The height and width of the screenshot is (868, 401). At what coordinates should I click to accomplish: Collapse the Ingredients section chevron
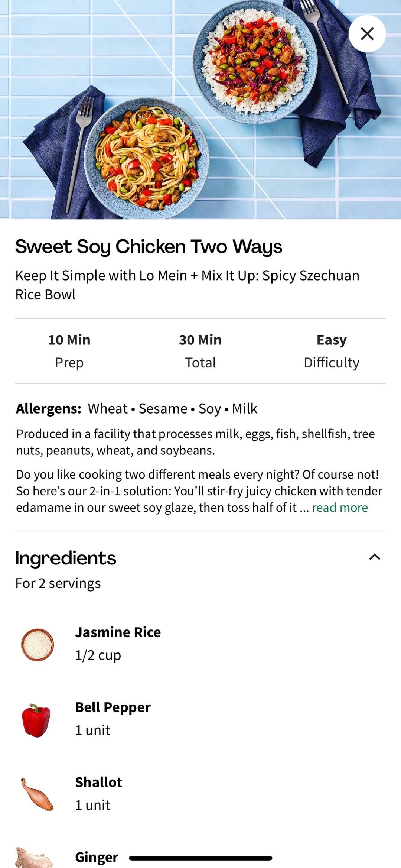tap(375, 557)
